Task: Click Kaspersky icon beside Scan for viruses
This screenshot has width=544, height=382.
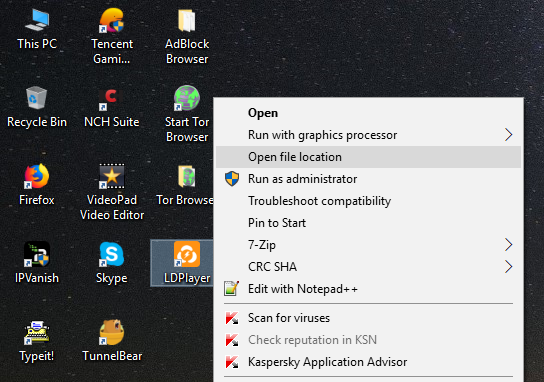Action: (232, 318)
